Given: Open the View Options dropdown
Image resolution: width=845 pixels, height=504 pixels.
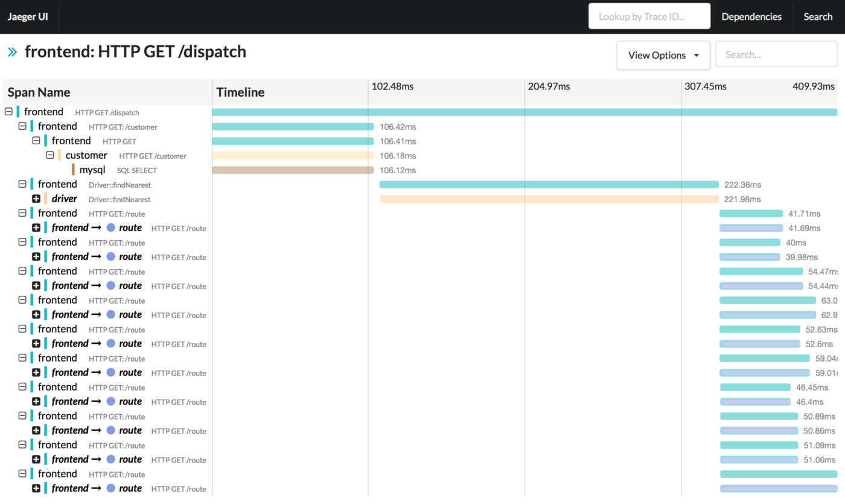Looking at the screenshot, I should tap(663, 55).
